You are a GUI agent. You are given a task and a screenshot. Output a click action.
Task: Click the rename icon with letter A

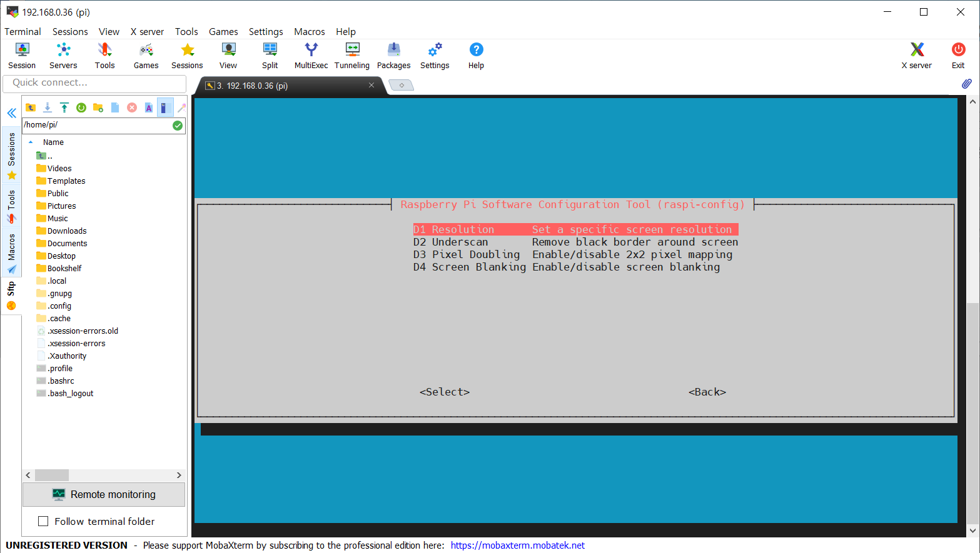[x=149, y=107]
